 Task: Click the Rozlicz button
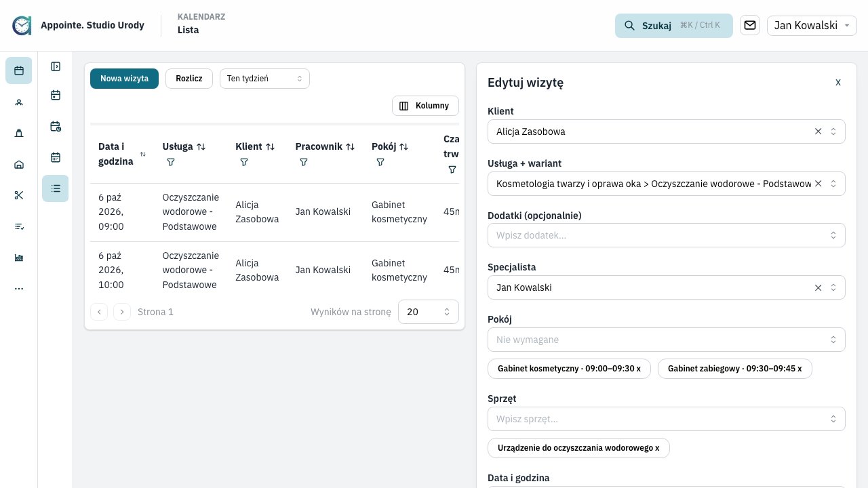[x=189, y=79]
